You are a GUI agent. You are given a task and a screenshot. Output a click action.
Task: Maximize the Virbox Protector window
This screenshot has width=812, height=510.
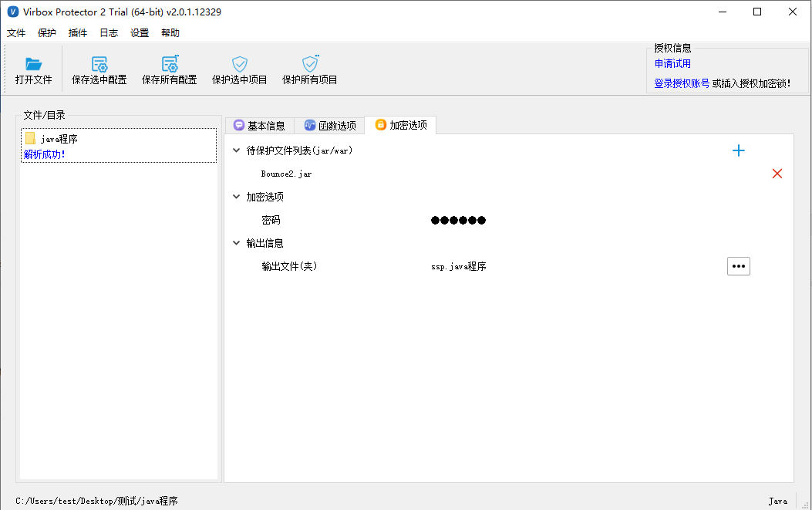(x=757, y=12)
